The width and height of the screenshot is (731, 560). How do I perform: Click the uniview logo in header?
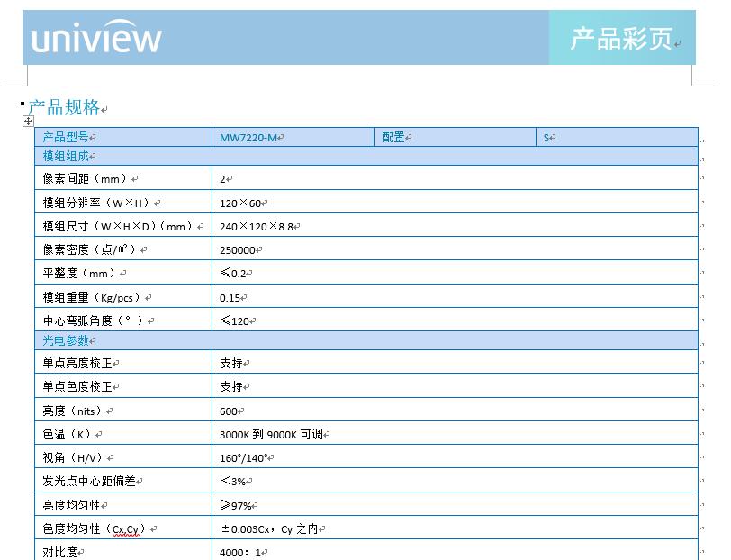(96, 39)
